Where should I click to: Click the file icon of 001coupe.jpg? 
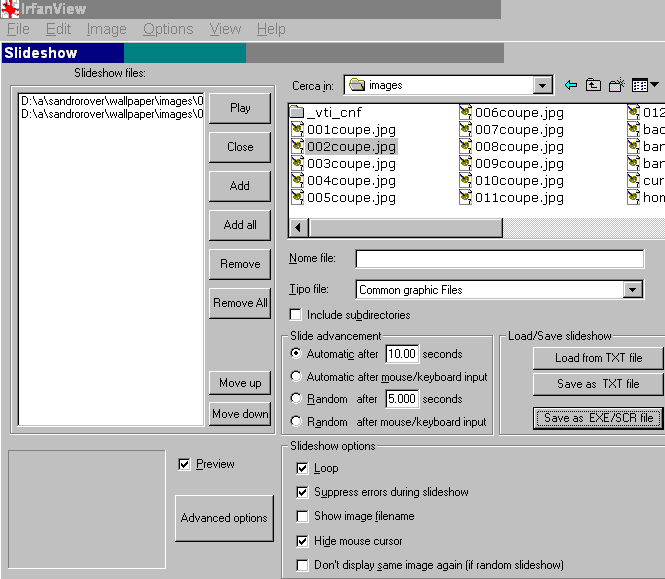click(x=297, y=129)
